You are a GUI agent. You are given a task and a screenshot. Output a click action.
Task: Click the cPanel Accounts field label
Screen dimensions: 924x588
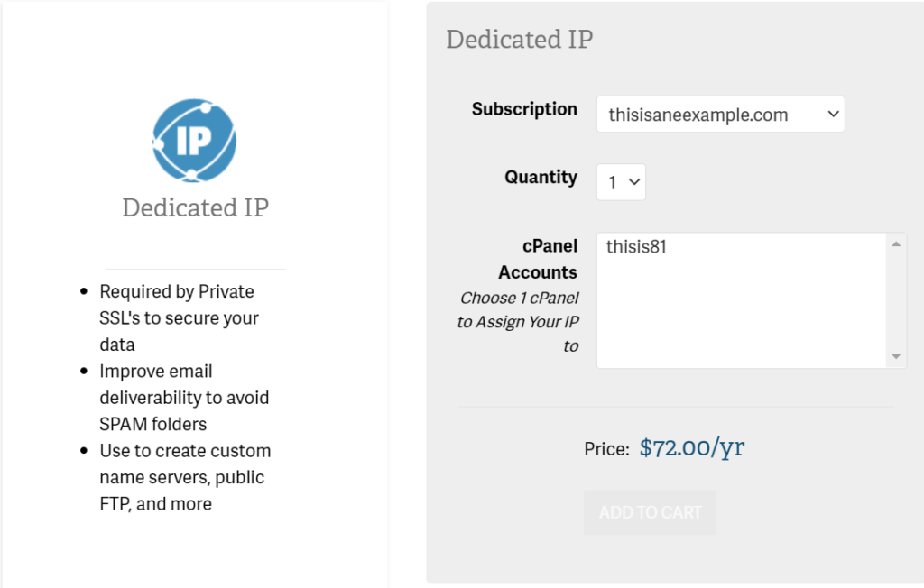point(538,260)
